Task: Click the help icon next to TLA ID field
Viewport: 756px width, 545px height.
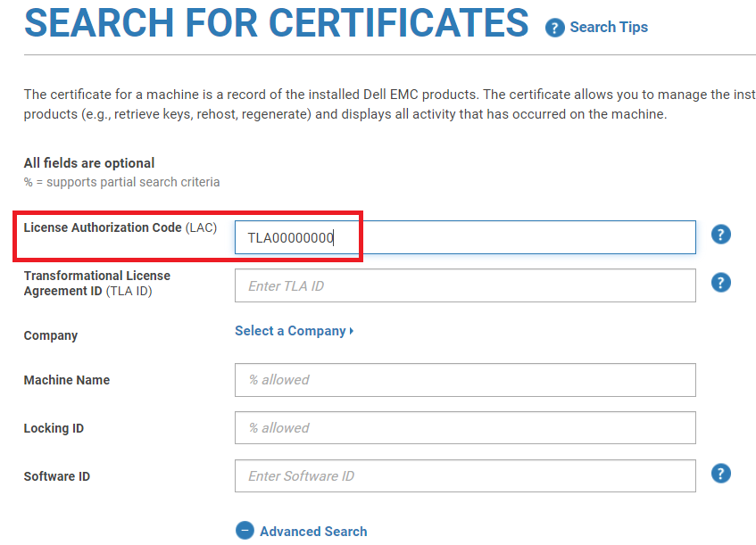Action: (721, 282)
